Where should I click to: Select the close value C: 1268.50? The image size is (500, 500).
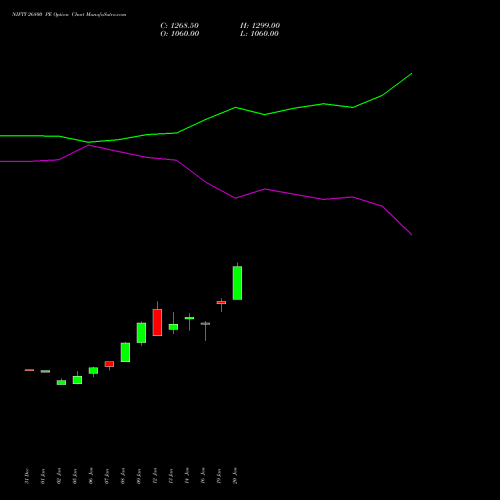tap(180, 26)
